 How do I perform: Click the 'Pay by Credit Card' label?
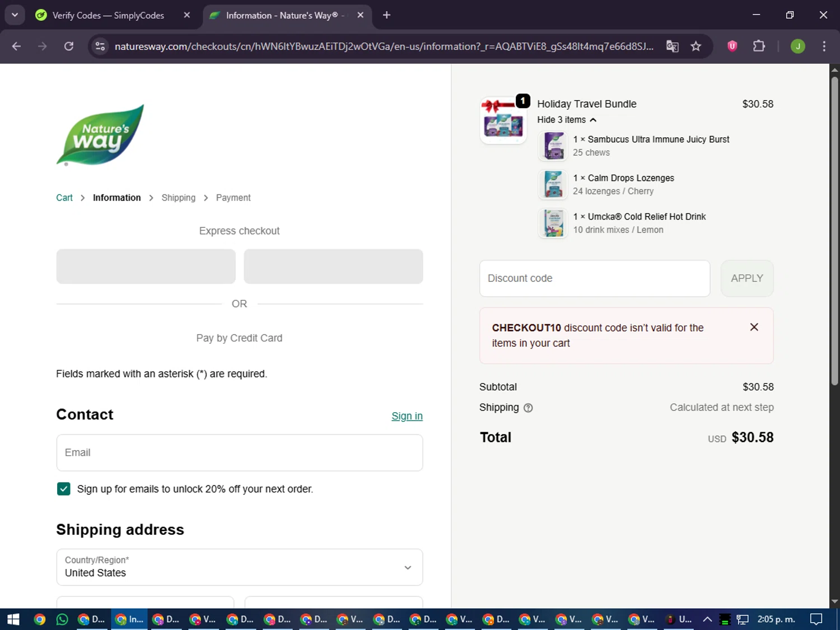(239, 338)
